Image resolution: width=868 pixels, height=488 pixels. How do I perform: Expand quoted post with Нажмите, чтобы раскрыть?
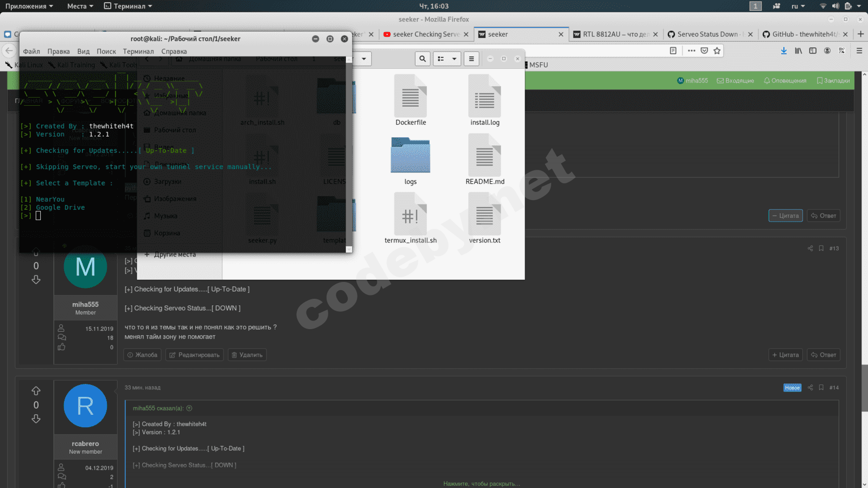coord(482,484)
